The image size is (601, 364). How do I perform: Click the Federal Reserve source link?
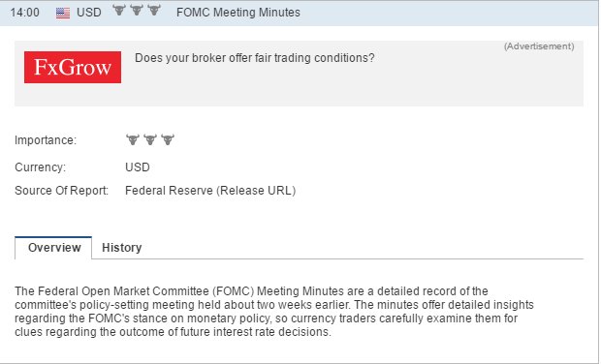click(x=169, y=191)
